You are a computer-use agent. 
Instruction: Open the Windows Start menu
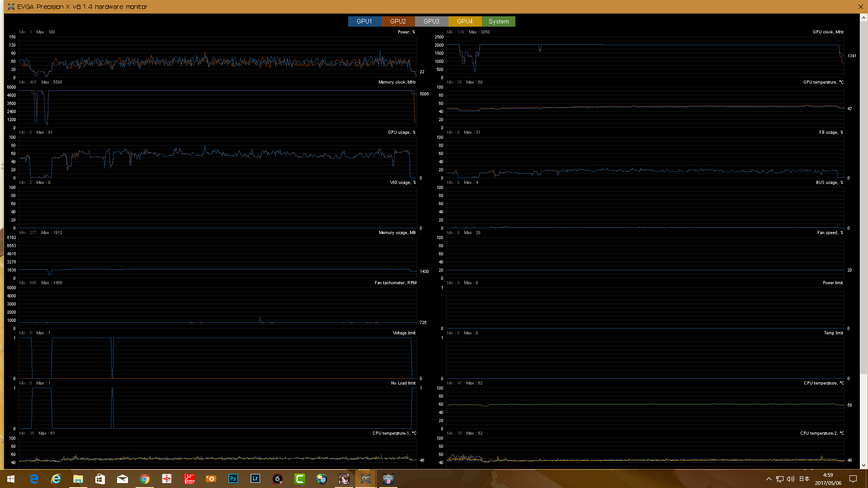point(11,479)
